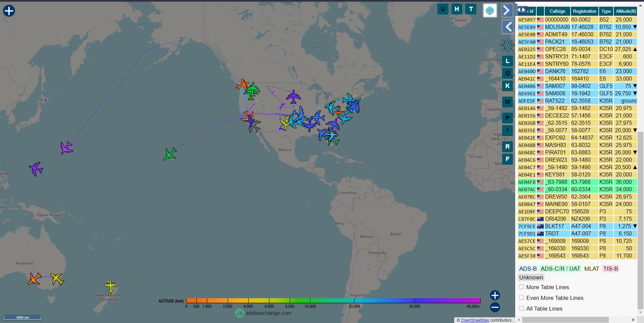This screenshot has height=323, width=644.
Task: Select yellow-green aircraft over Texas panhandle
Action: (285, 123)
